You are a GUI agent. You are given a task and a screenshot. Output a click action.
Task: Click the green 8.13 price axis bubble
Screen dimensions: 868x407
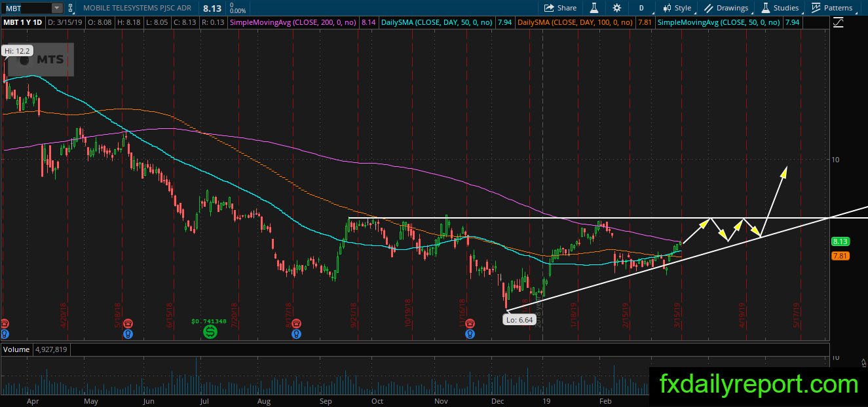(839, 241)
